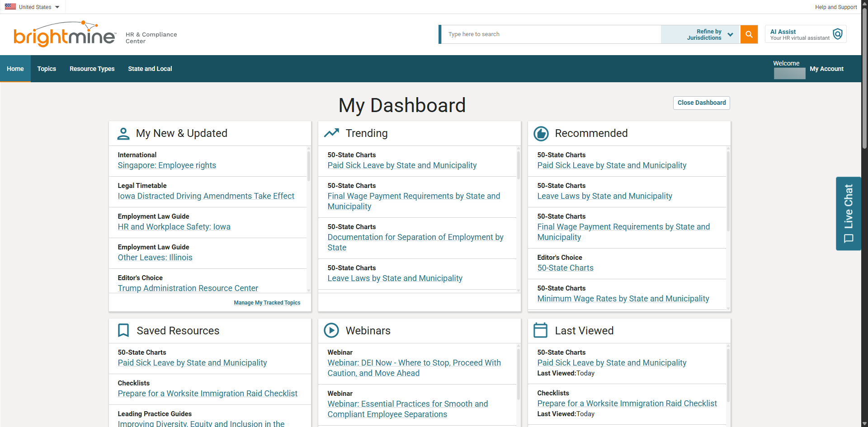
Task: Click the Close Dashboard button
Action: point(701,103)
